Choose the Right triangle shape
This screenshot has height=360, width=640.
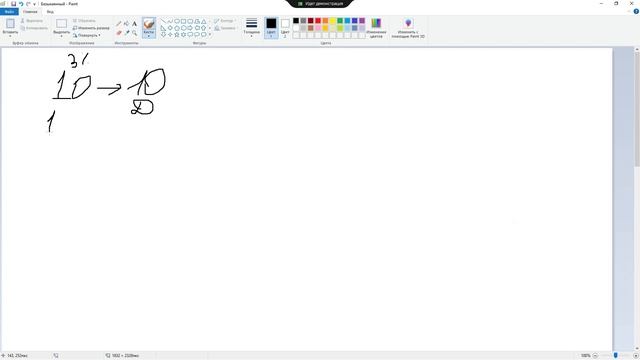click(x=163, y=28)
